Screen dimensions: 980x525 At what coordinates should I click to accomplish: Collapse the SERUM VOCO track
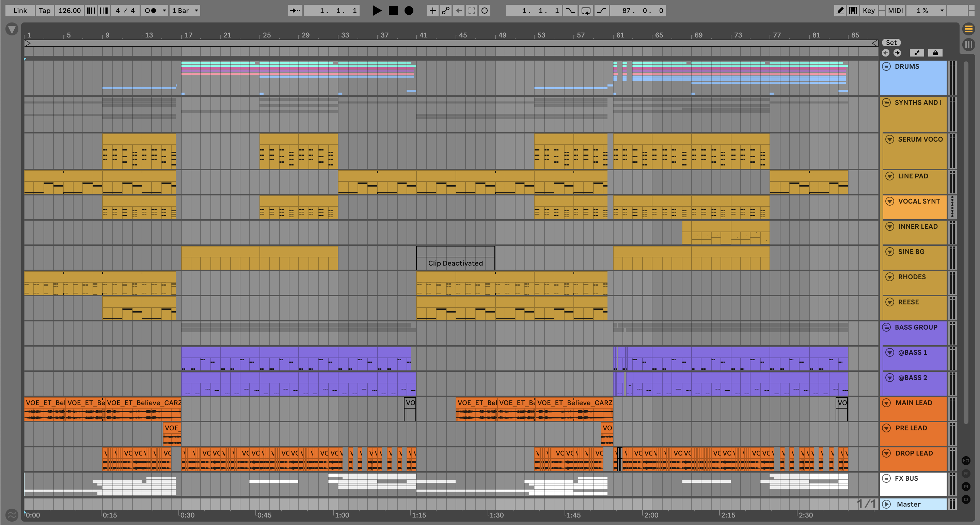tap(889, 139)
